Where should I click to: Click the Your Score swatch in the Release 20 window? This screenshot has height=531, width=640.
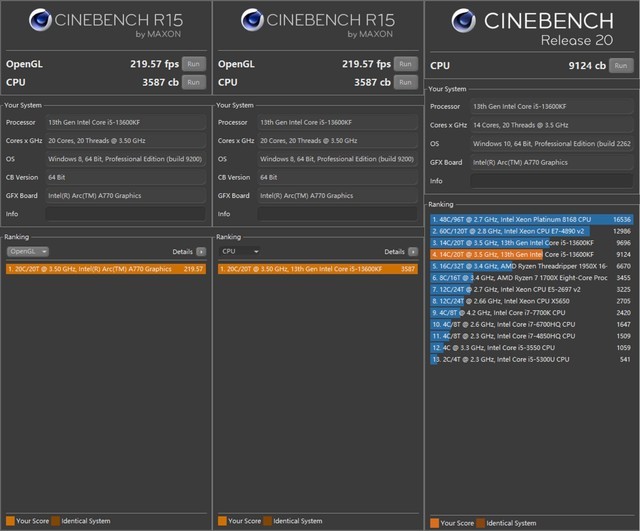[x=435, y=523]
